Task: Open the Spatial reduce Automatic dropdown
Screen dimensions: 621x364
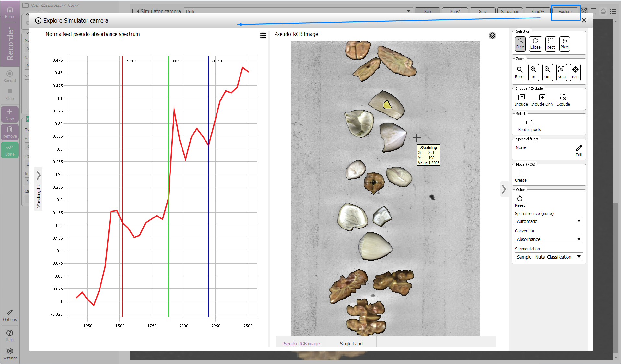Action: click(x=548, y=221)
